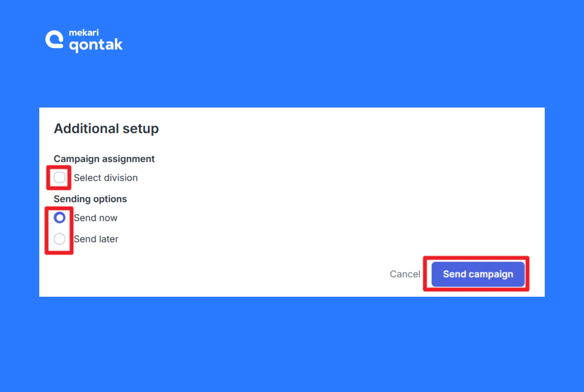Click the "Additional setup" dialog title
This screenshot has height=392, width=584.
pyautogui.click(x=106, y=129)
